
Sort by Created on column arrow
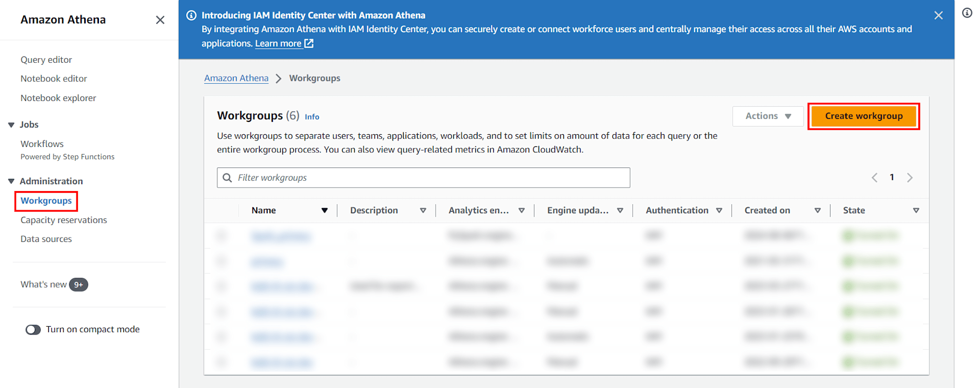[817, 211]
